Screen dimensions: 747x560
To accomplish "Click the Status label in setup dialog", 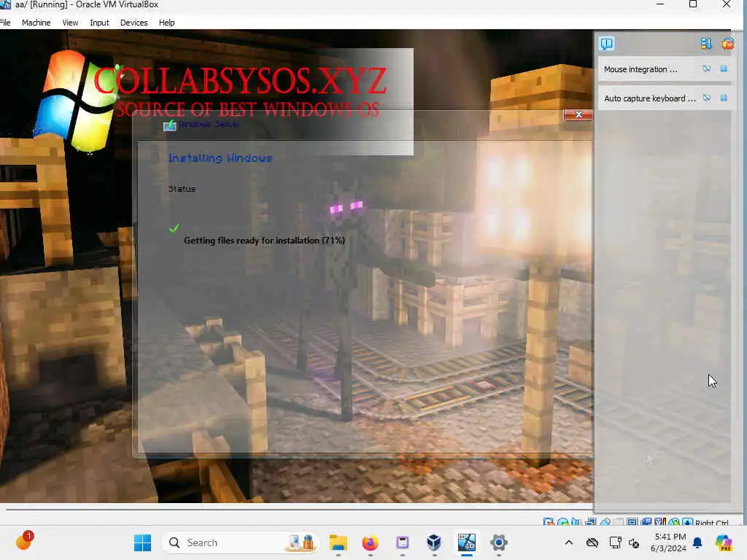I will 182,189.
